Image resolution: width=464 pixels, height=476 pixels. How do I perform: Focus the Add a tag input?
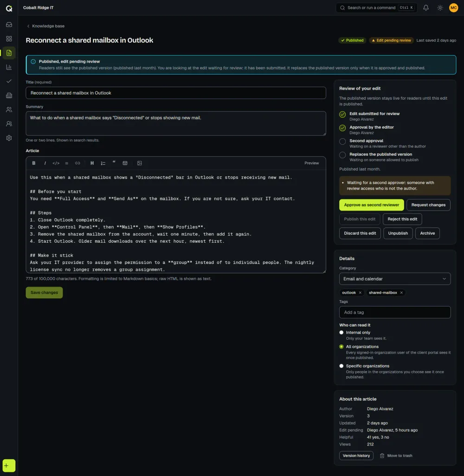click(395, 312)
